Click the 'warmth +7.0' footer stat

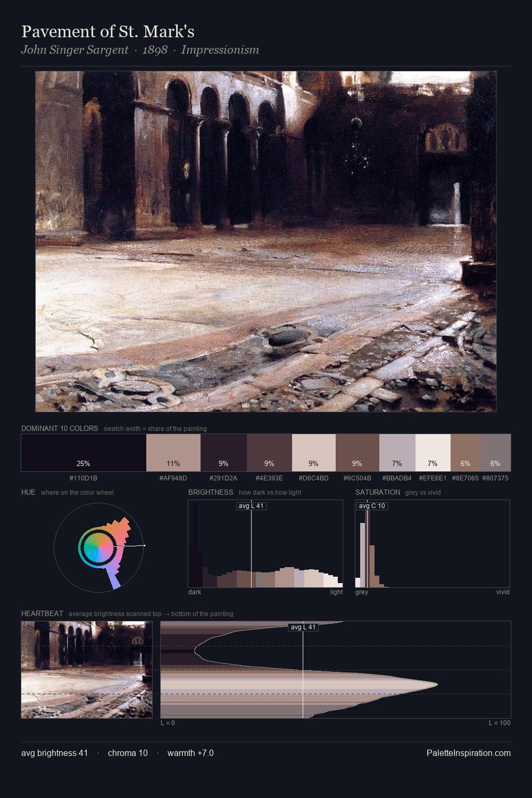pyautogui.click(x=190, y=753)
